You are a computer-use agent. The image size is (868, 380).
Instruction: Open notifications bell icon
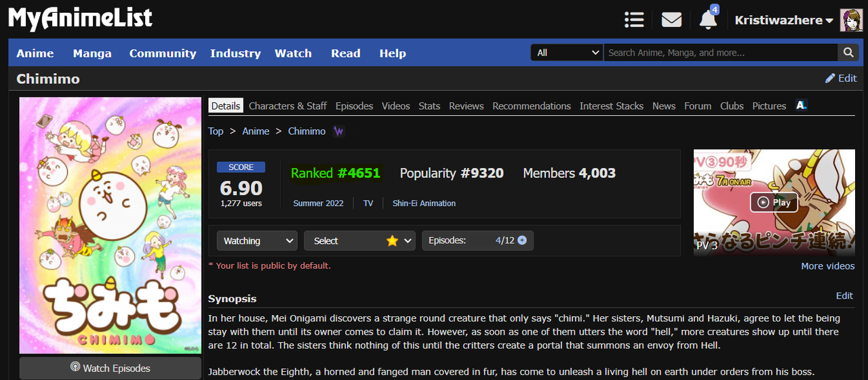coord(708,20)
